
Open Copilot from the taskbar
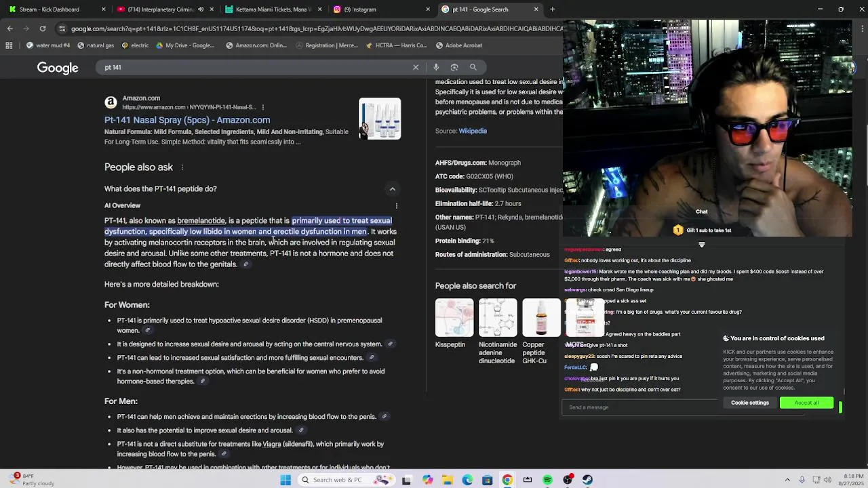coord(427,480)
